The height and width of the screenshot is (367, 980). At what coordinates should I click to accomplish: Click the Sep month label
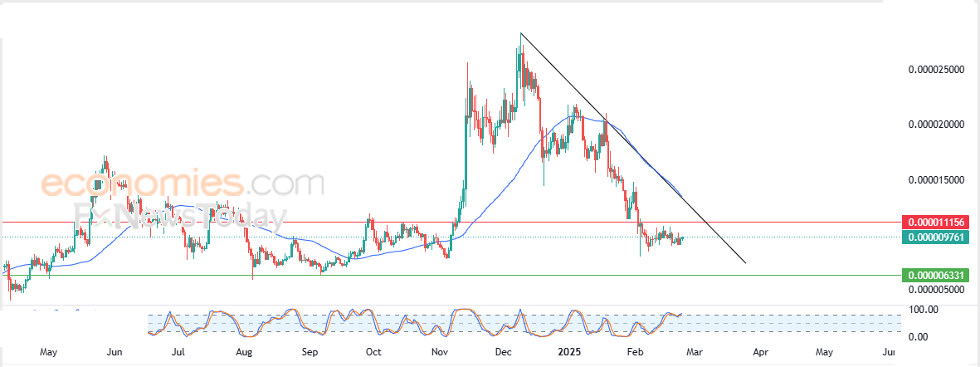point(310,352)
